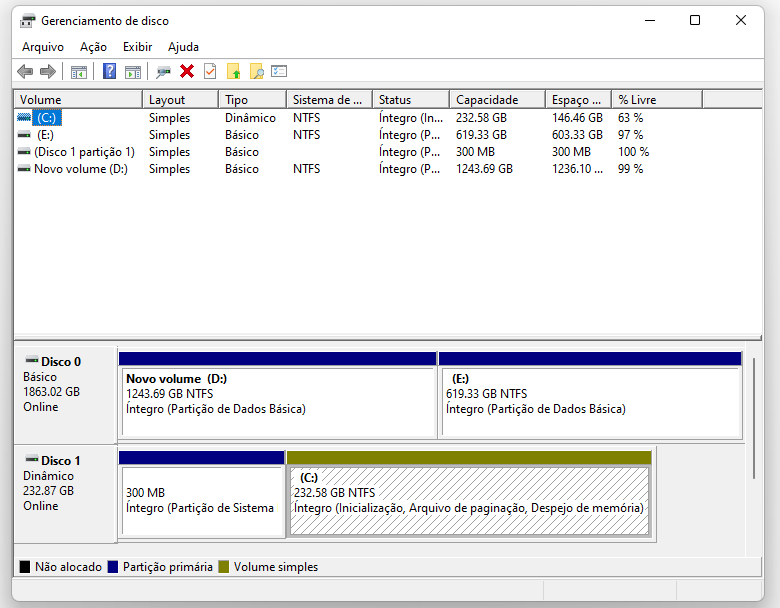Click the Forward arrow toolbar icon
The width and height of the screenshot is (780, 608).
(x=48, y=72)
